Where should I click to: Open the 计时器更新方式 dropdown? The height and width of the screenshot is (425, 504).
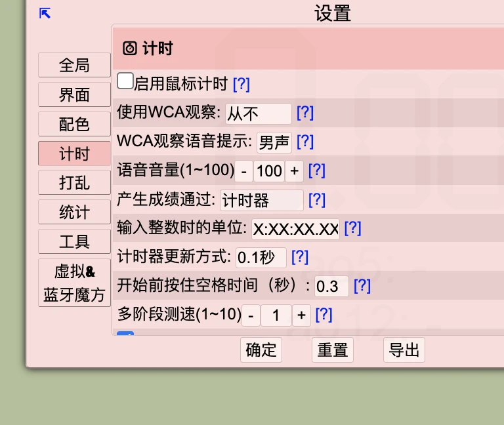pos(261,258)
